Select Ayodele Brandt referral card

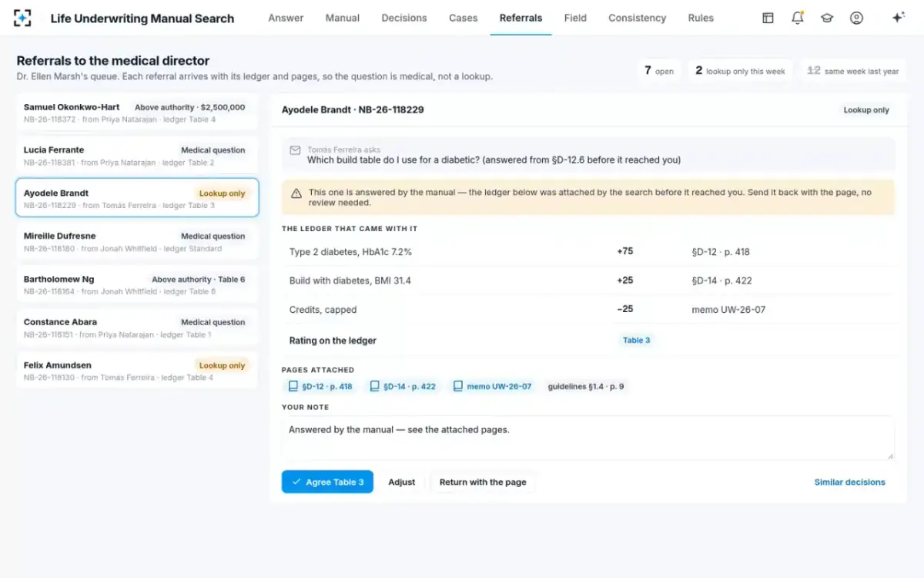[137, 198]
